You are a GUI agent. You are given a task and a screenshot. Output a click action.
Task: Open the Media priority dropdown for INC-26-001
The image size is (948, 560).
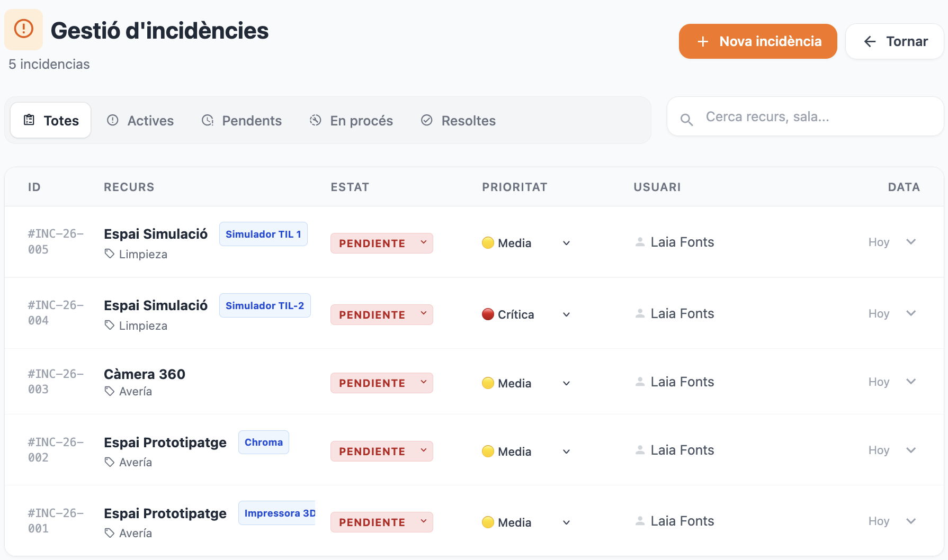(527, 522)
